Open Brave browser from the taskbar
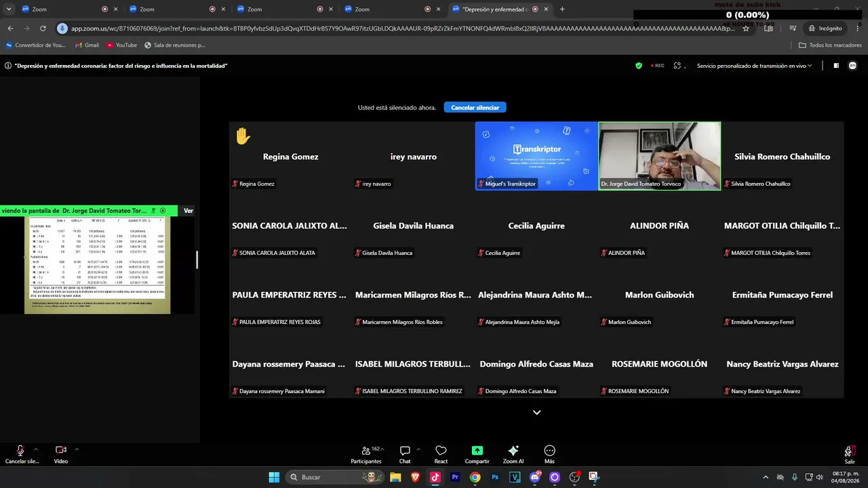Viewport: 868px width, 488px height. pos(415,477)
